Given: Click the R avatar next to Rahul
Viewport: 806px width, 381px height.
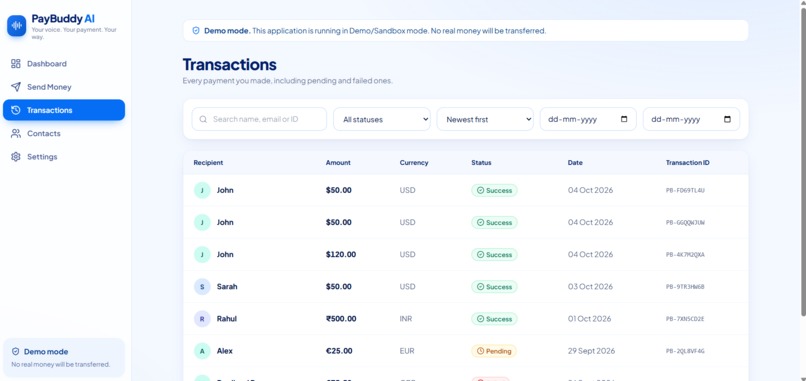Looking at the screenshot, I should pos(202,319).
